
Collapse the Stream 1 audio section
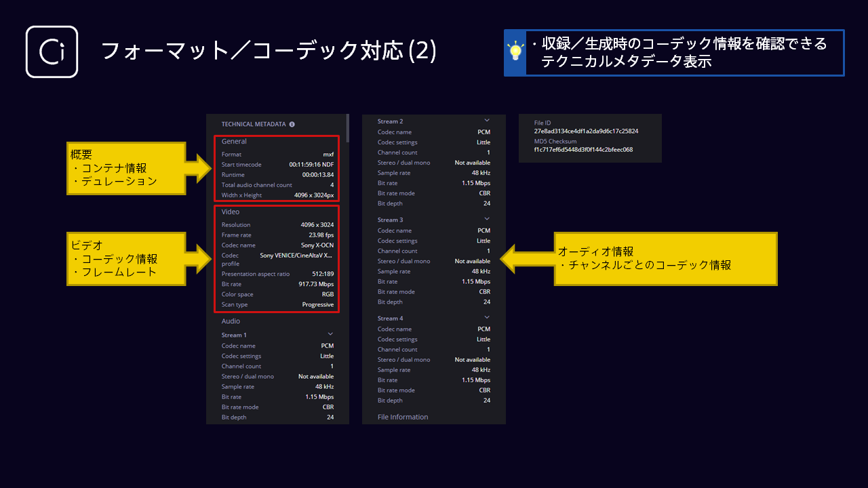click(x=330, y=334)
